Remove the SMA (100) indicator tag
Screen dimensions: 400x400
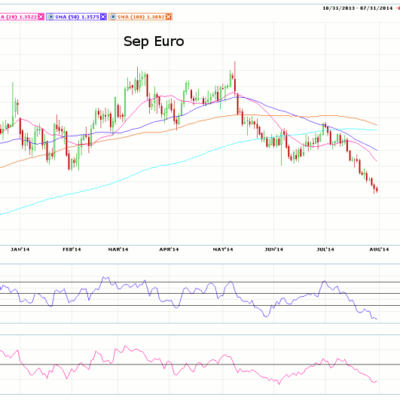[168, 17]
